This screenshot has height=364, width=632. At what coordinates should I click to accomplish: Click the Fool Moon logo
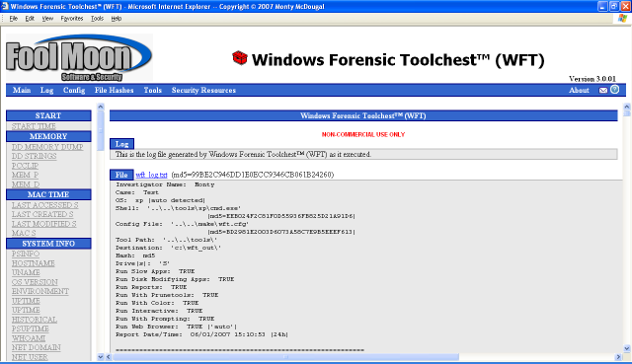[79, 57]
